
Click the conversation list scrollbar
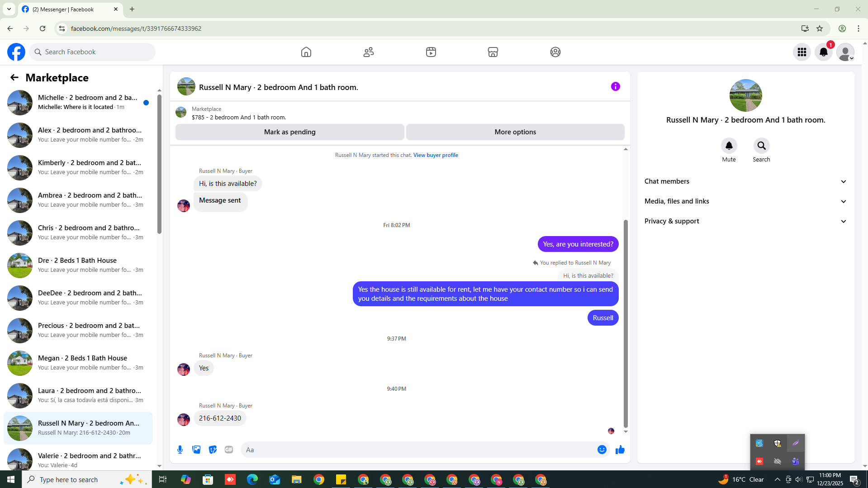[x=159, y=164]
